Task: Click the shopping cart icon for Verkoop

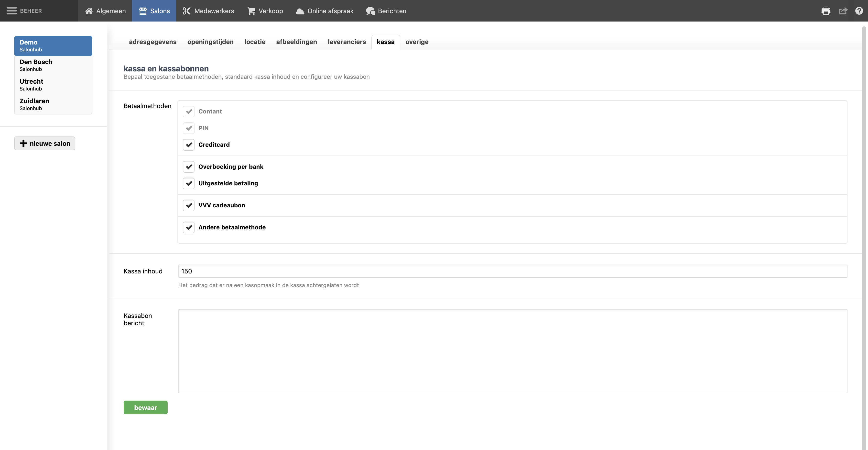Action: [251, 11]
